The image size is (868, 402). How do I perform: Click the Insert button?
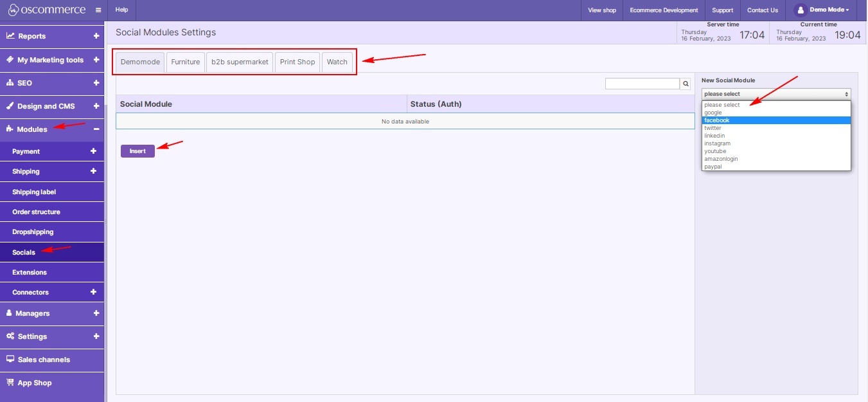point(137,151)
